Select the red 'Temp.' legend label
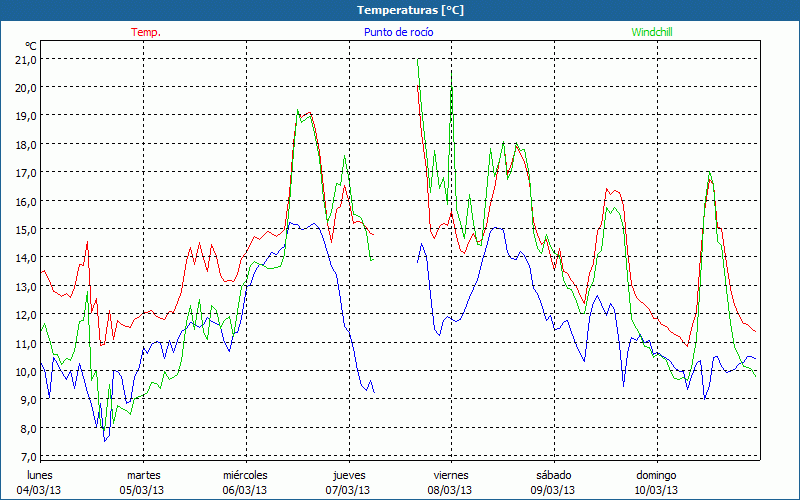 tap(146, 32)
